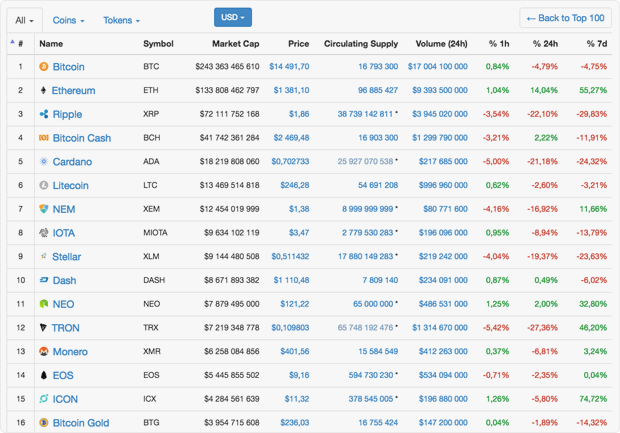Viewport: 620px width, 433px height.
Task: Expand the Tokens dropdown
Action: (x=121, y=20)
